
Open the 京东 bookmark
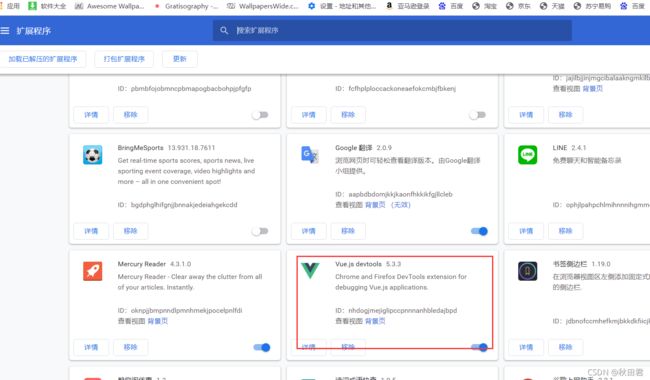pyautogui.click(x=518, y=6)
